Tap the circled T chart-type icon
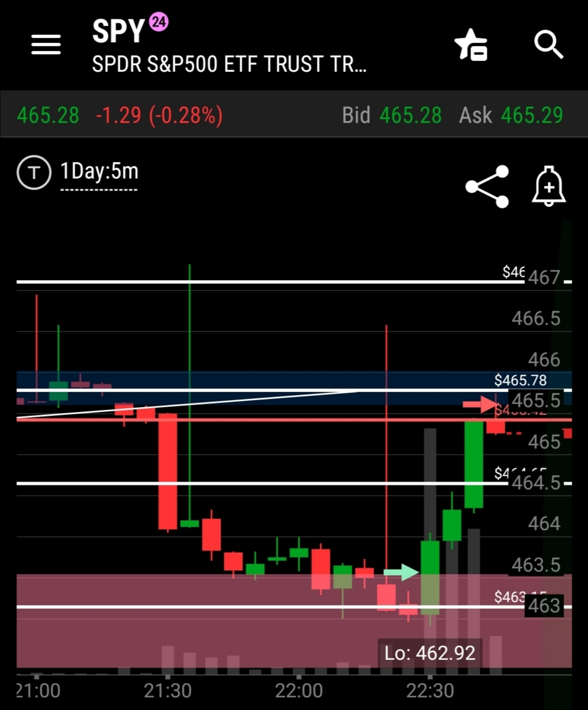The image size is (588, 710). click(x=34, y=173)
